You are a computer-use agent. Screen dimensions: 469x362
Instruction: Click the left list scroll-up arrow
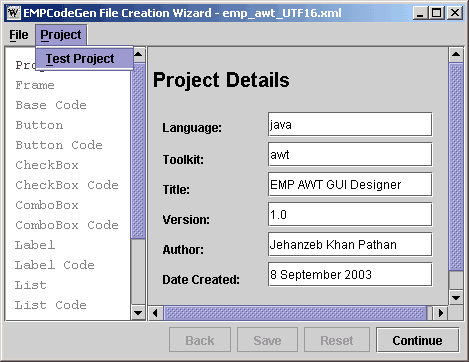[138, 54]
